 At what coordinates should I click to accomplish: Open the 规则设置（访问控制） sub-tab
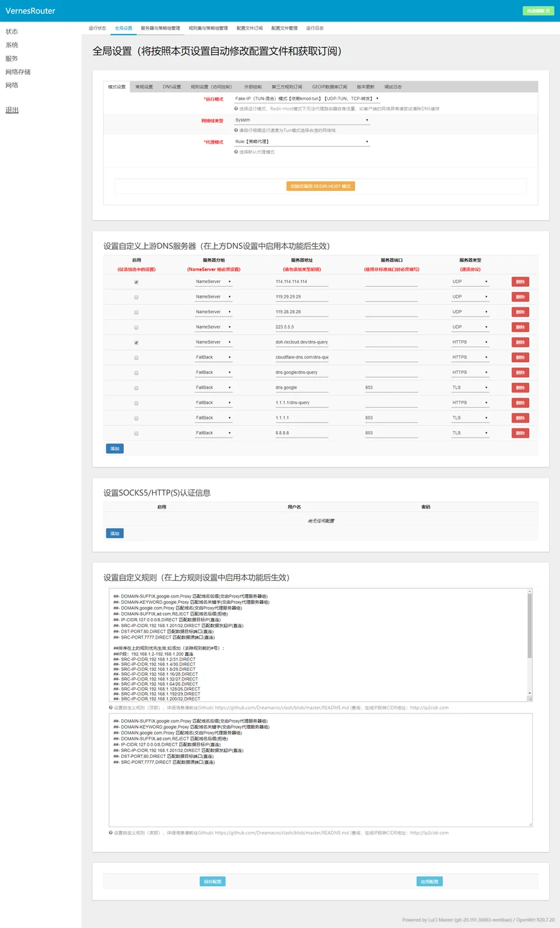pyautogui.click(x=211, y=86)
